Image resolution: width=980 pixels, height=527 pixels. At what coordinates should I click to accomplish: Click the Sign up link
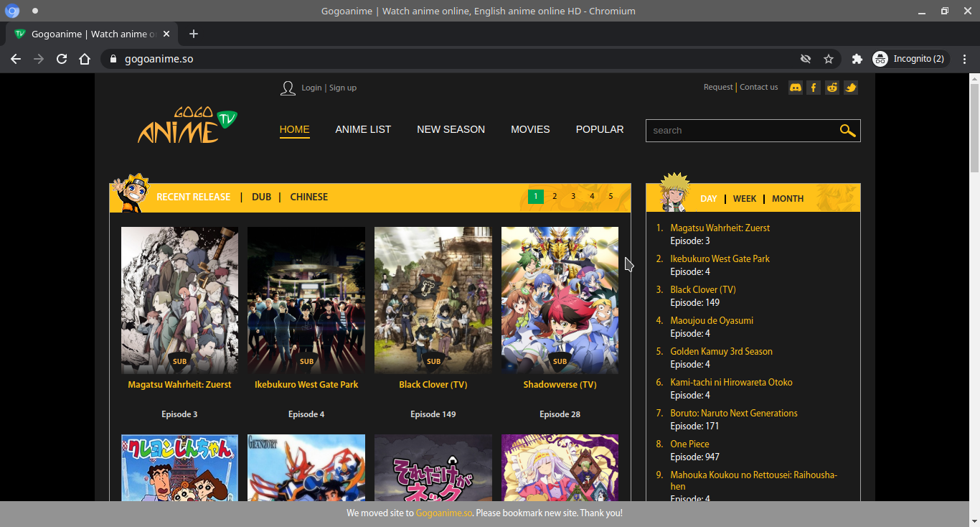[x=343, y=88]
